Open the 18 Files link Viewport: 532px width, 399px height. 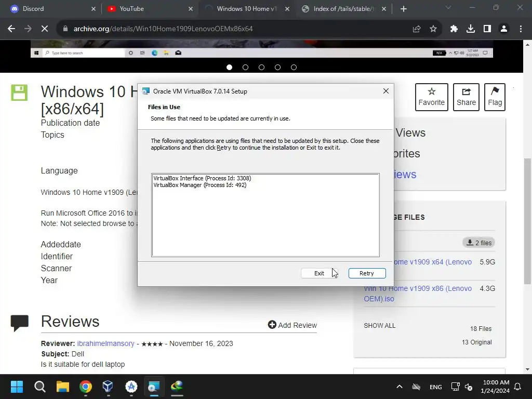[481, 328]
